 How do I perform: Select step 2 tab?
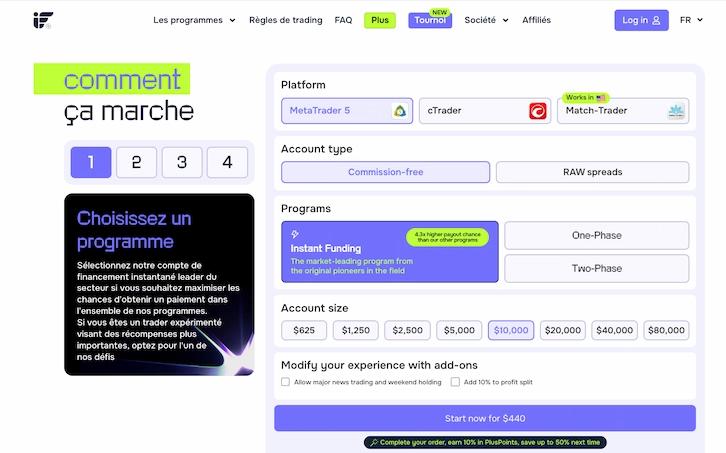(x=136, y=162)
